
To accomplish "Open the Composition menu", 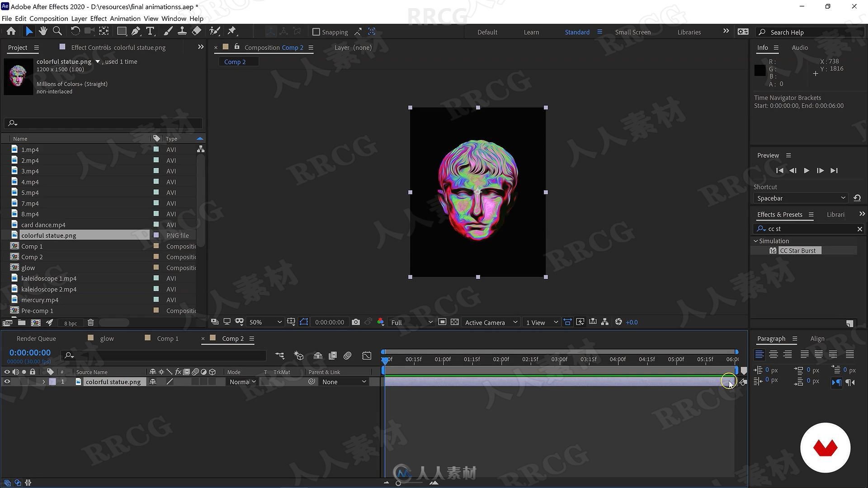I will point(48,19).
